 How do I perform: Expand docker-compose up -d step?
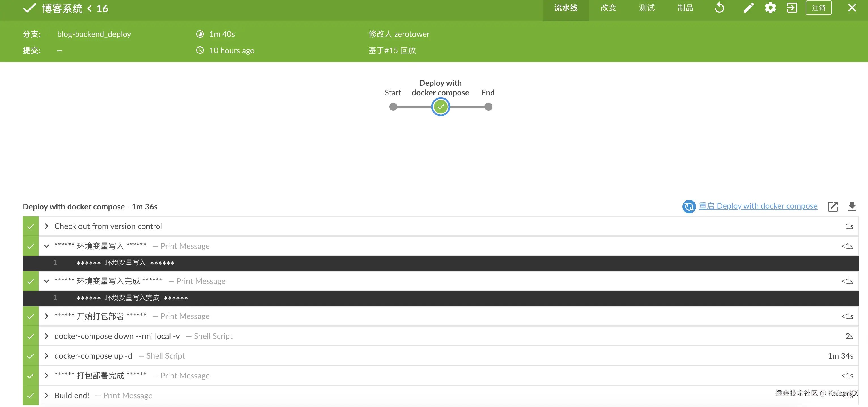point(46,356)
